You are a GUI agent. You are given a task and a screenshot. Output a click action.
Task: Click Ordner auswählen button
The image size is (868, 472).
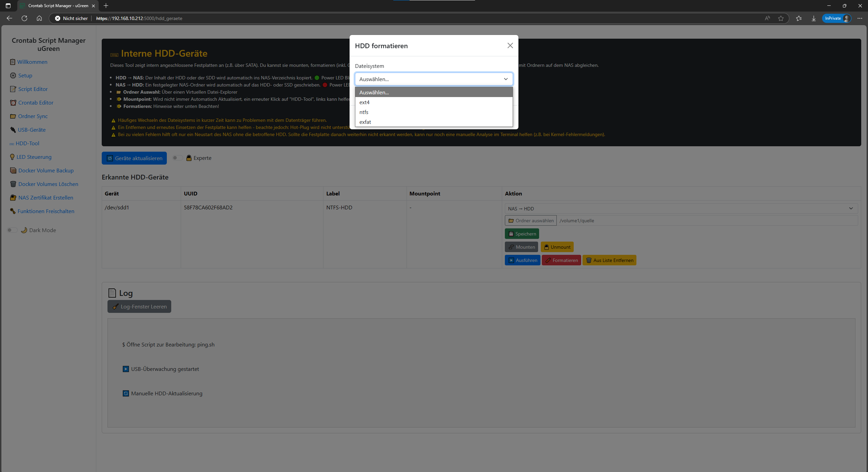pyautogui.click(x=531, y=221)
